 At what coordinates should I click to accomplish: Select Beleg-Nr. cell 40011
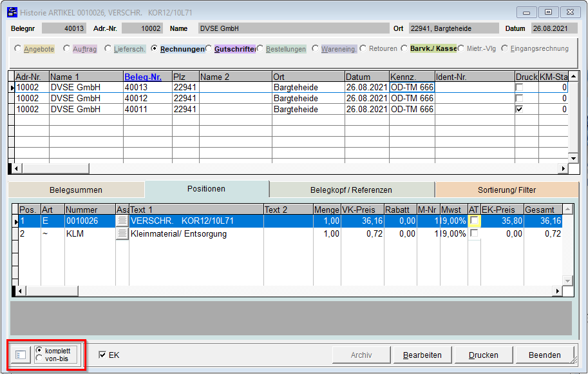[x=147, y=109]
